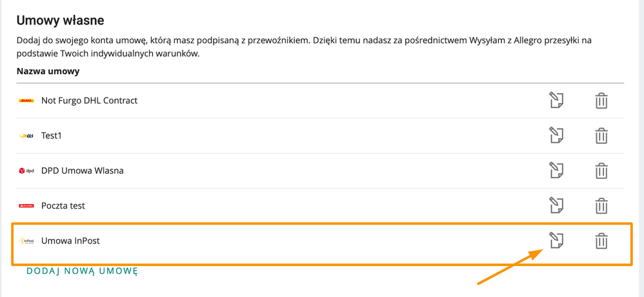
Task: Select the Not Furgo DHL Contract name
Action: 89,100
